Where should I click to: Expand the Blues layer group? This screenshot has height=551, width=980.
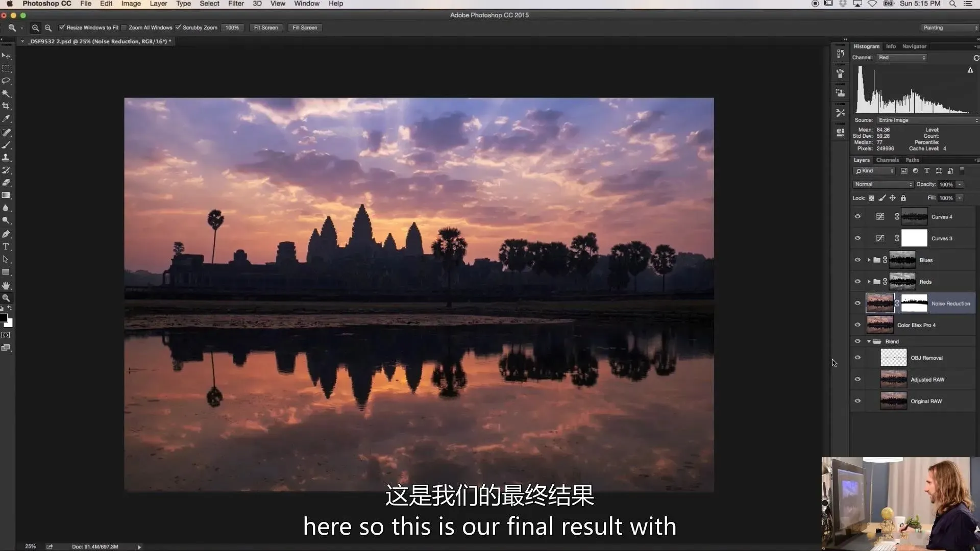pyautogui.click(x=869, y=260)
